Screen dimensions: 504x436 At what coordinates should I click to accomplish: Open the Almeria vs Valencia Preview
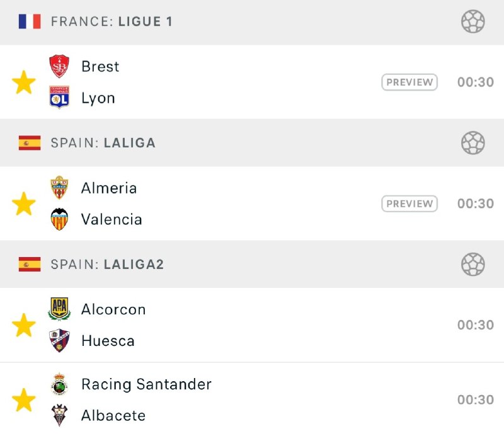(409, 204)
